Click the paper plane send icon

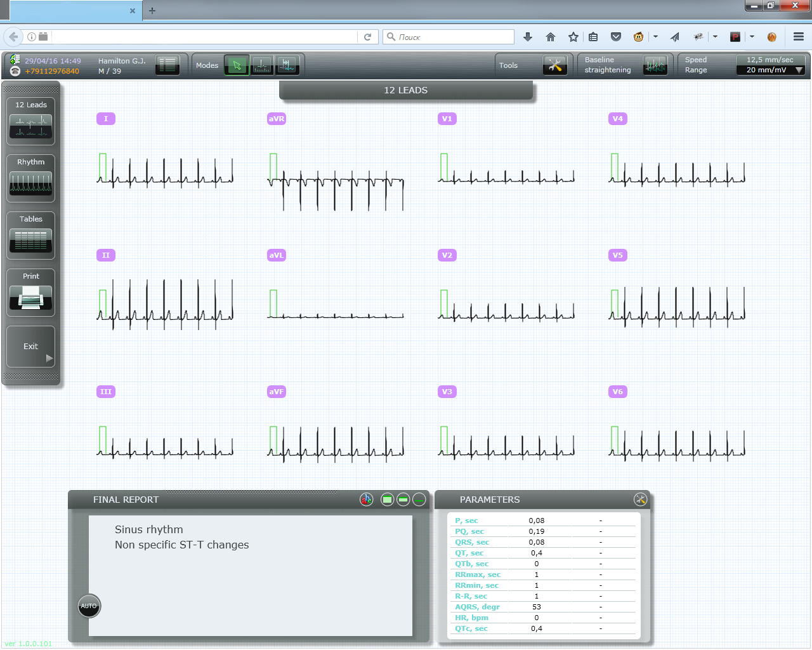coord(675,37)
